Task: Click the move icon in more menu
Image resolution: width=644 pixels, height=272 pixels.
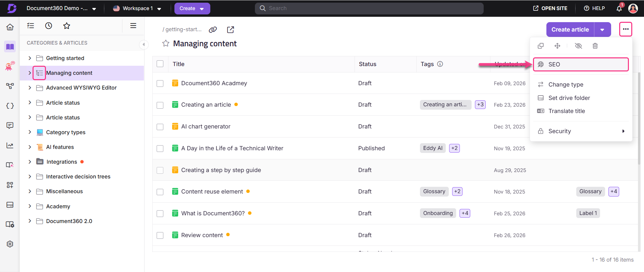Action: [x=557, y=46]
